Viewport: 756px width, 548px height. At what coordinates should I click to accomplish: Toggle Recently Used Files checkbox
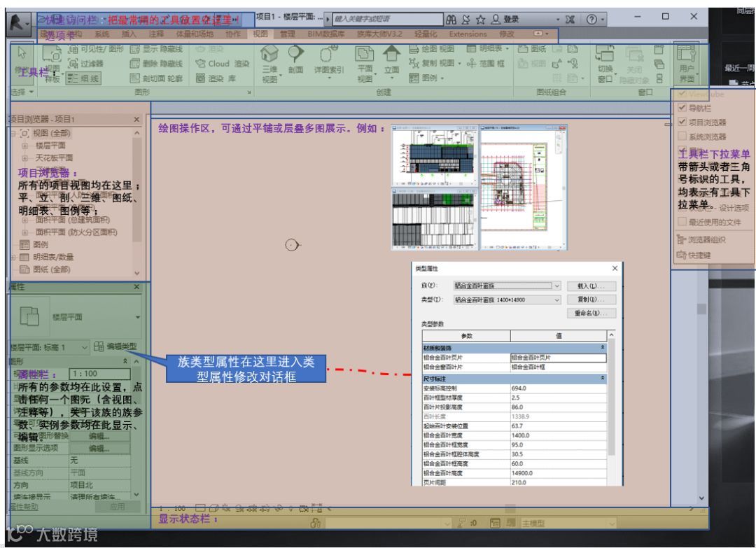682,222
